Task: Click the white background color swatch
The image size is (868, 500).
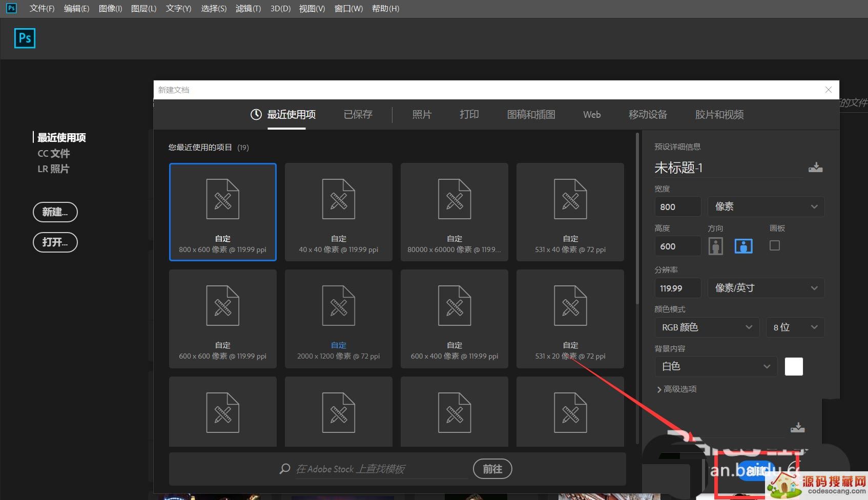Action: coord(793,366)
